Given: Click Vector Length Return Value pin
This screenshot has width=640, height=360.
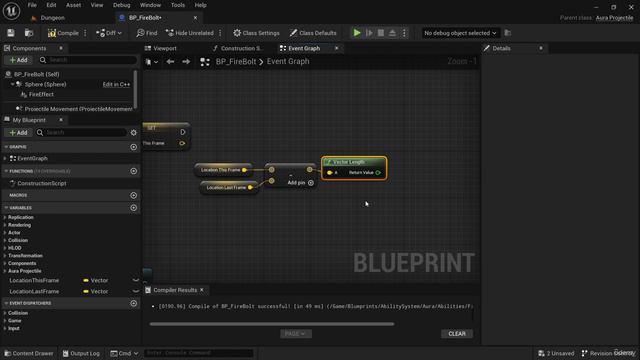Looking at the screenshot, I should (378, 173).
